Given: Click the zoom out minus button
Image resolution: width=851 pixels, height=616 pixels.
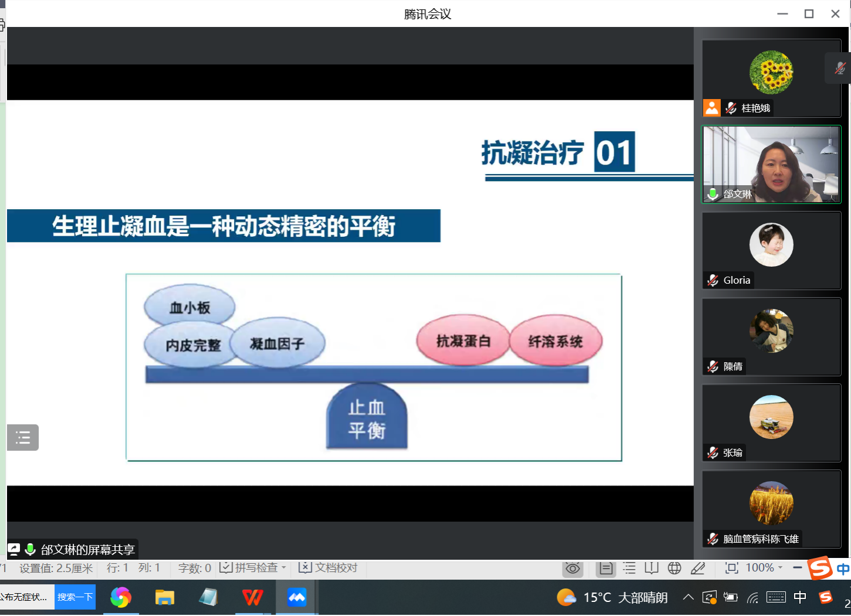Looking at the screenshot, I should (797, 568).
